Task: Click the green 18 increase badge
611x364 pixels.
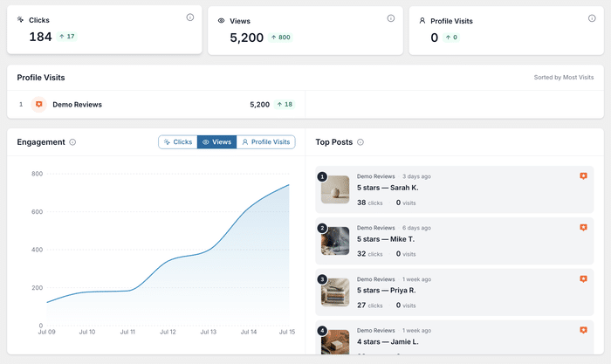Action: 285,105
